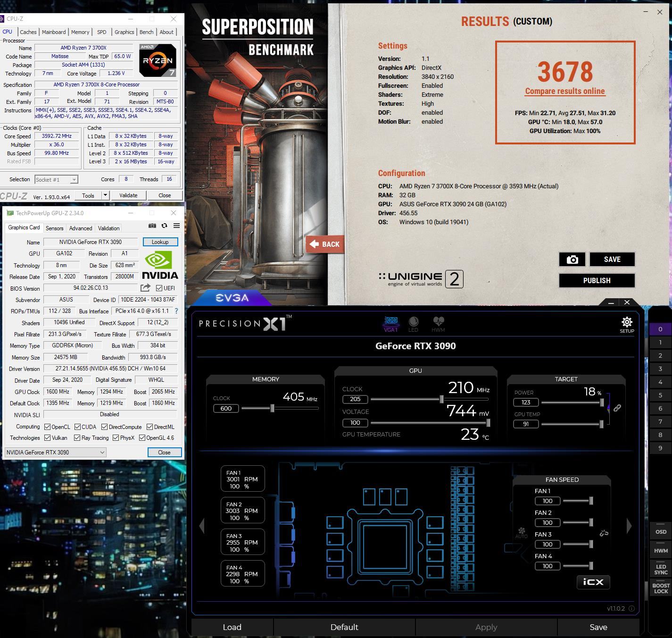Click Superposition screenshot camera button
This screenshot has height=638, width=672.
572,259
